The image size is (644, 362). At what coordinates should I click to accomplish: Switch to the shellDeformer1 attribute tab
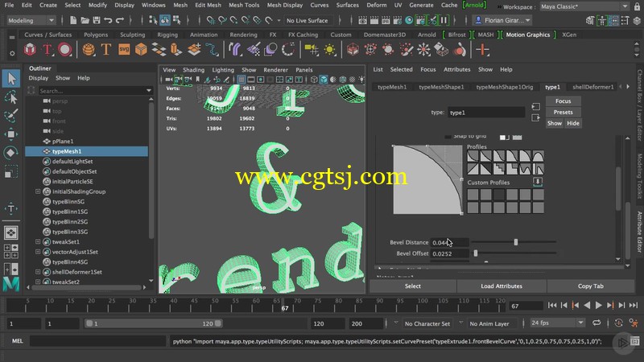(x=592, y=87)
